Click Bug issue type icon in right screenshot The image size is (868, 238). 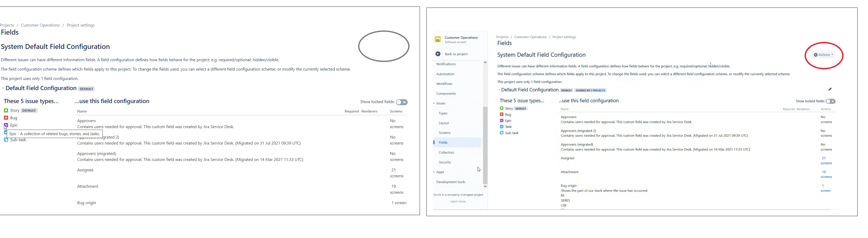coord(502,115)
